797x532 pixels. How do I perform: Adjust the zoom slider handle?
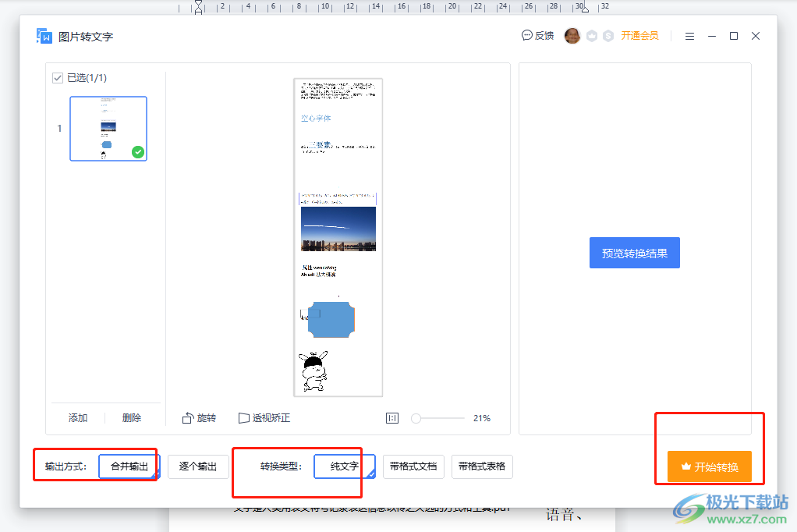[x=416, y=418]
